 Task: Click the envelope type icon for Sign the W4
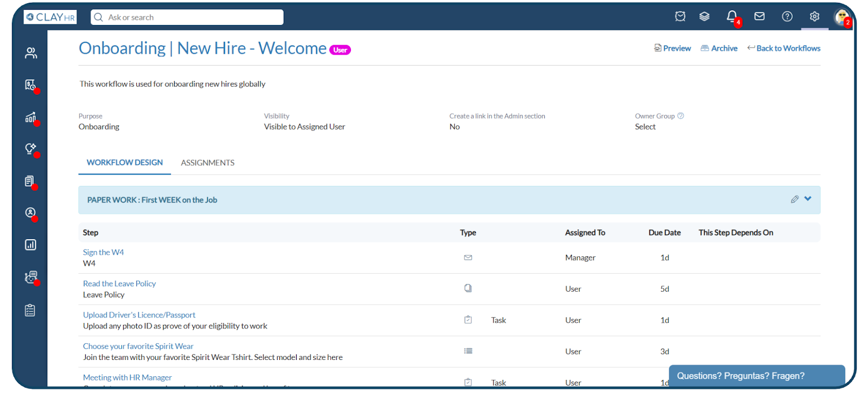coord(468,257)
